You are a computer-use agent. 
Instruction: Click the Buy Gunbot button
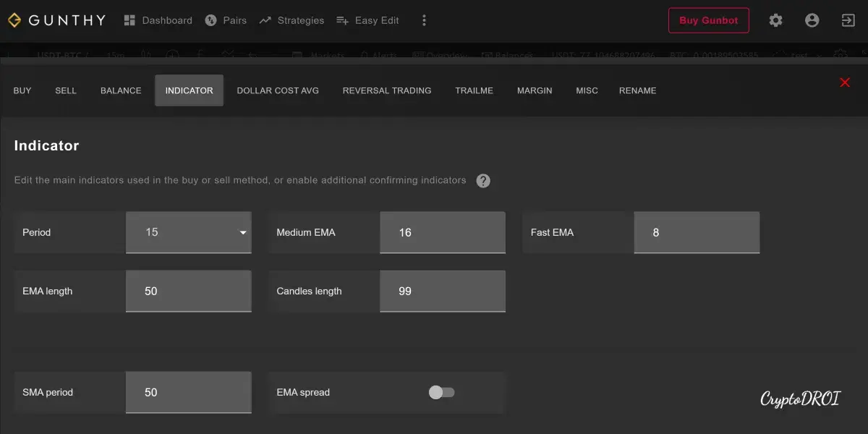point(708,20)
